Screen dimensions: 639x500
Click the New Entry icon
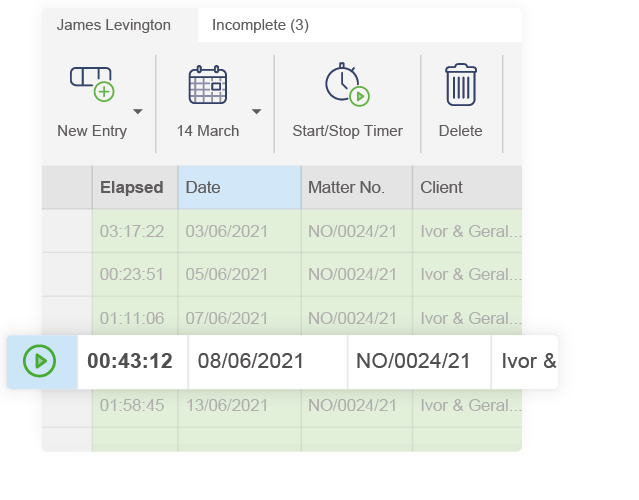(x=92, y=84)
